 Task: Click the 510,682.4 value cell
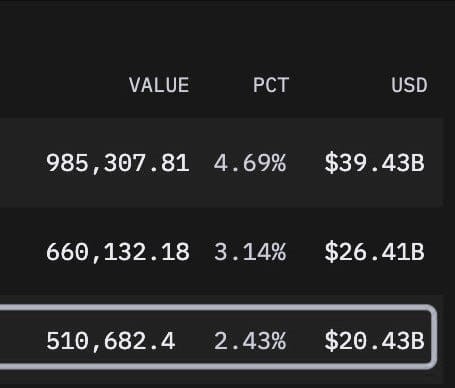tap(111, 341)
